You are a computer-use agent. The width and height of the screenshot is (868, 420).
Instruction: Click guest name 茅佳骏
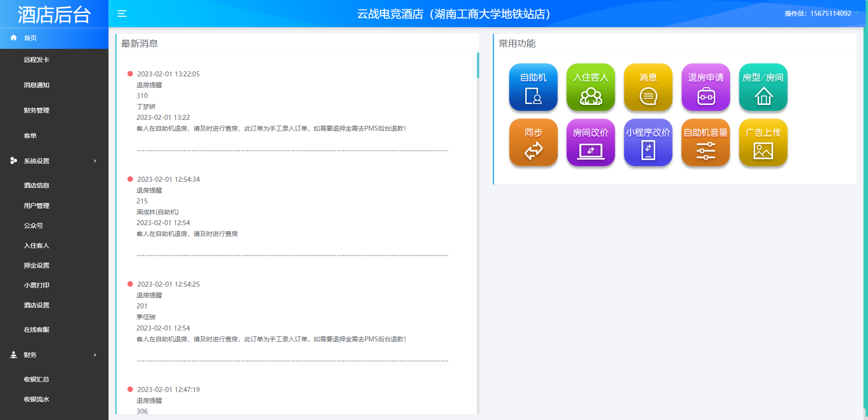tap(146, 317)
